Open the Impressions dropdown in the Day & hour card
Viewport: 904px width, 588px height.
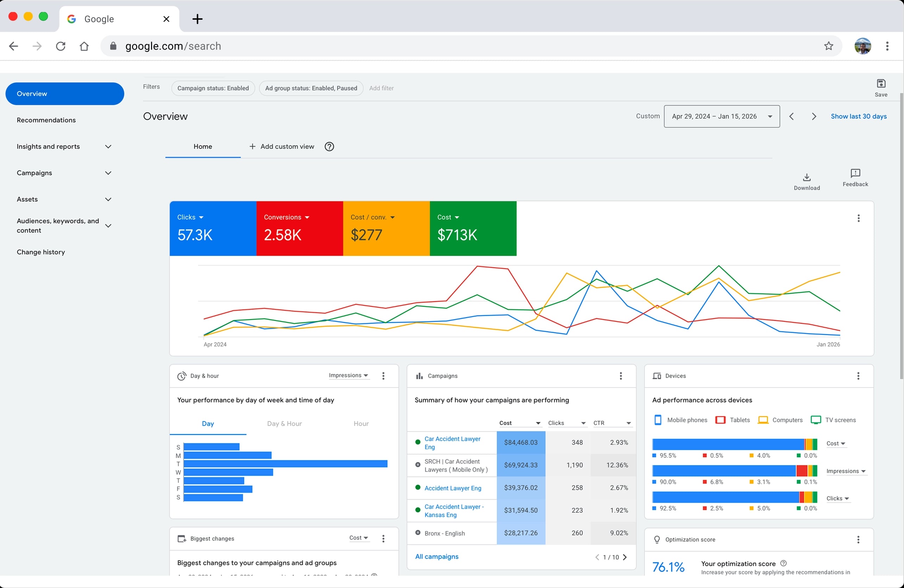(349, 375)
